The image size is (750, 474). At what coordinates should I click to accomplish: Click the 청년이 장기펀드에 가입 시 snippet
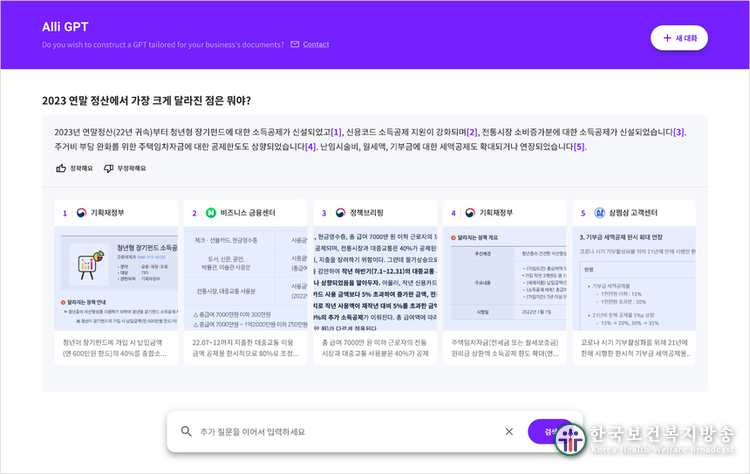(115, 348)
